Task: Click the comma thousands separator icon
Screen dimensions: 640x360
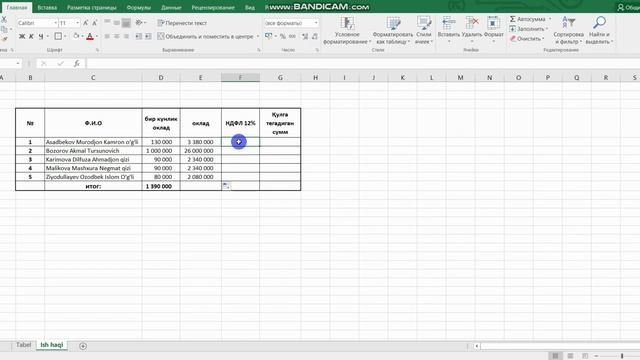Action: (292, 37)
